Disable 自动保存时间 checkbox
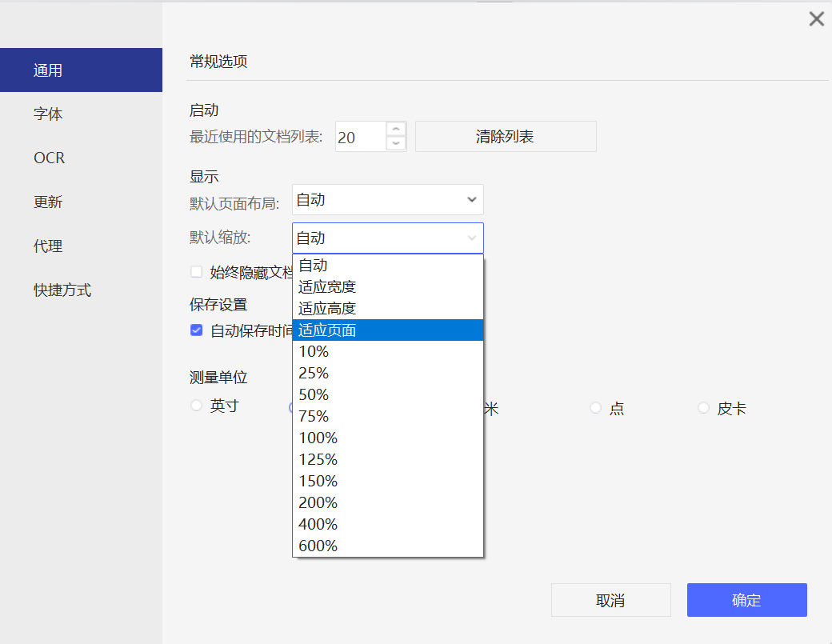 point(196,330)
